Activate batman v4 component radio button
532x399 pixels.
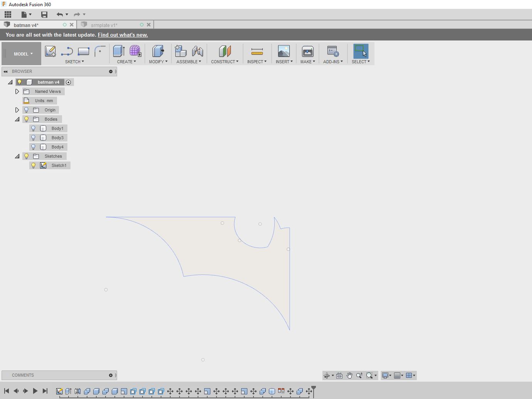69,82
